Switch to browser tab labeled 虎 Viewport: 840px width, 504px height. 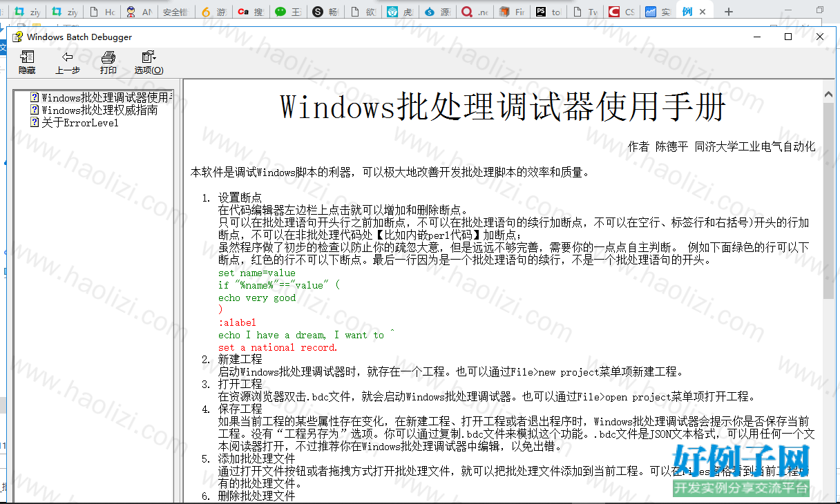tap(399, 12)
